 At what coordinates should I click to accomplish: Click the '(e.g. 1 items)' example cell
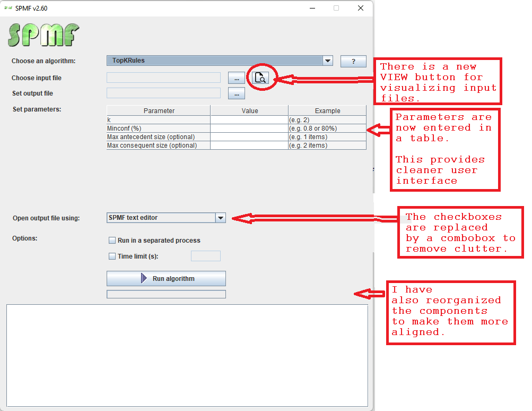327,137
